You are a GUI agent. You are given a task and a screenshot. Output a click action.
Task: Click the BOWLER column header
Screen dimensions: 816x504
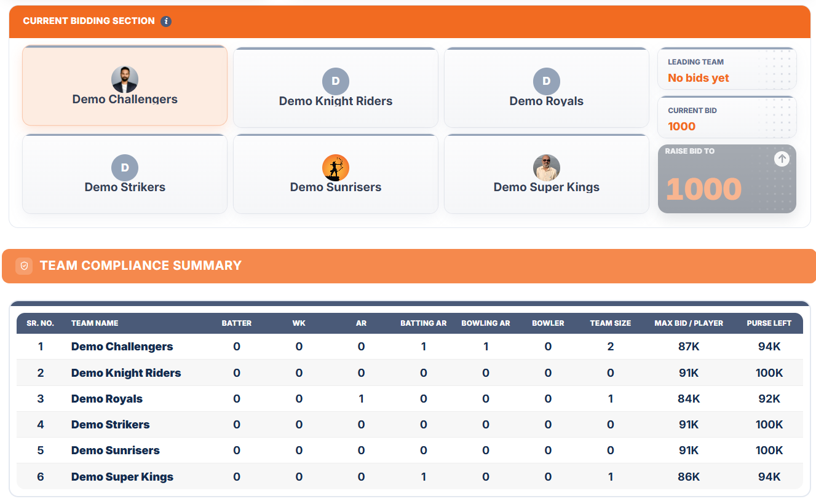tap(548, 323)
